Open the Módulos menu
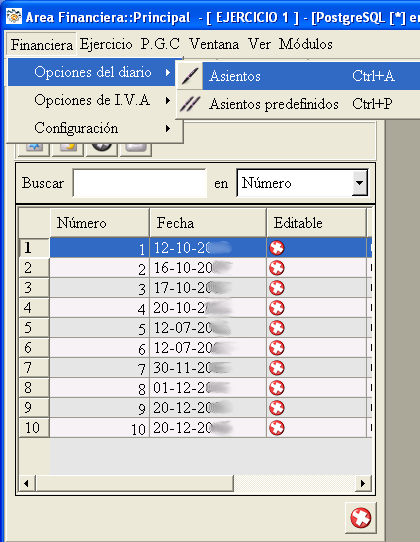The image size is (420, 542). [306, 44]
